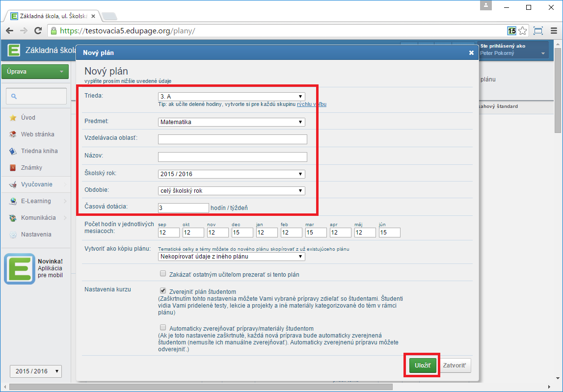Expand the Vyučovanie sidebar menu

[x=36, y=184]
